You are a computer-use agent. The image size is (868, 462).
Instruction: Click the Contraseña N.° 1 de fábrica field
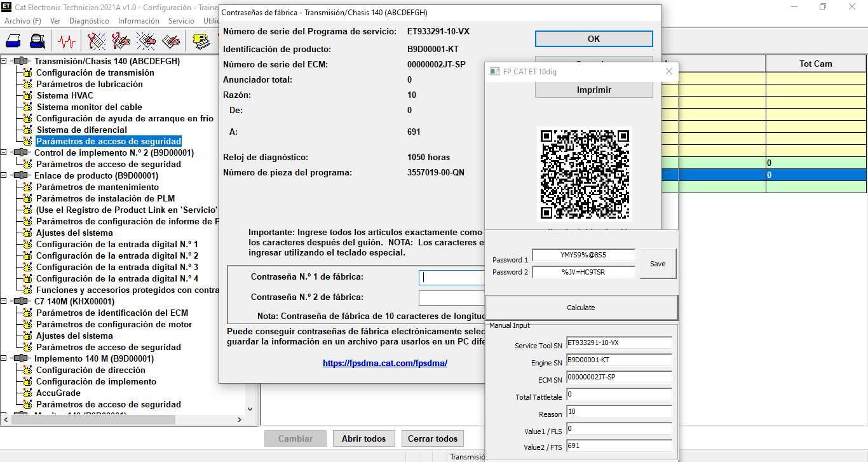tap(452, 277)
